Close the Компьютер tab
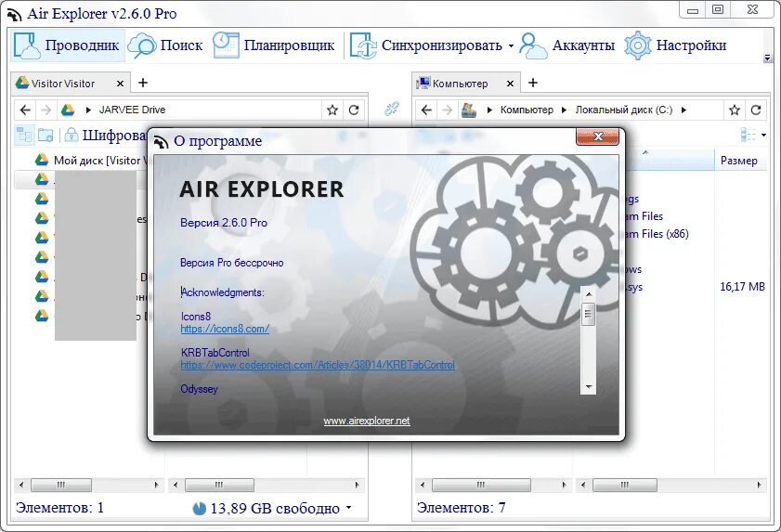Screen dimensions: 781x532 pos(510,84)
